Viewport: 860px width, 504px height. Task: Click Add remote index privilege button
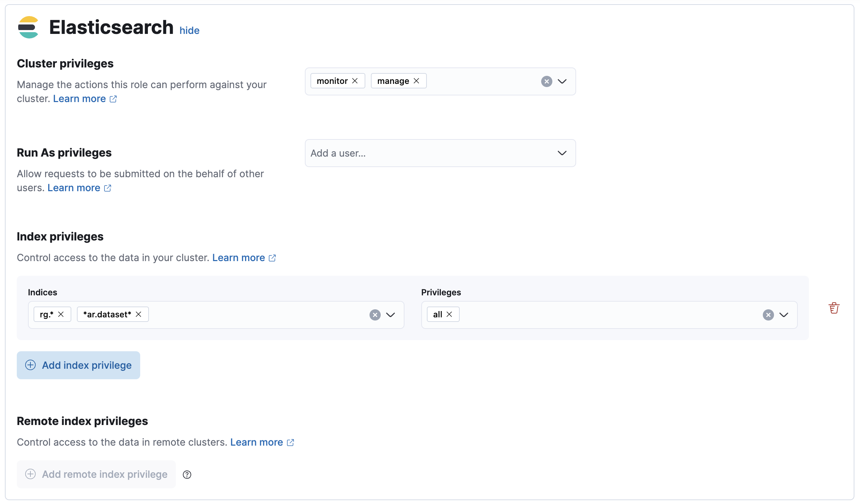[x=96, y=474]
